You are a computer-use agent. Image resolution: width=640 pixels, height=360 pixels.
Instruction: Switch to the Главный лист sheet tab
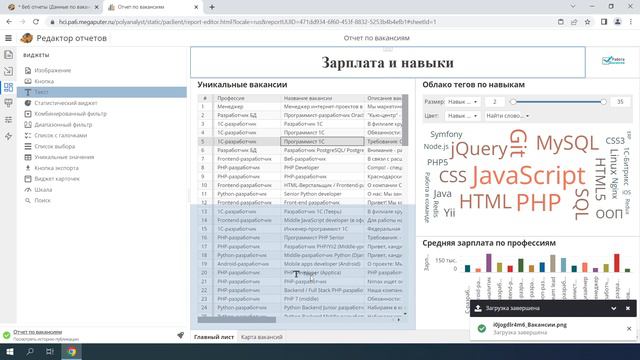pos(214,337)
